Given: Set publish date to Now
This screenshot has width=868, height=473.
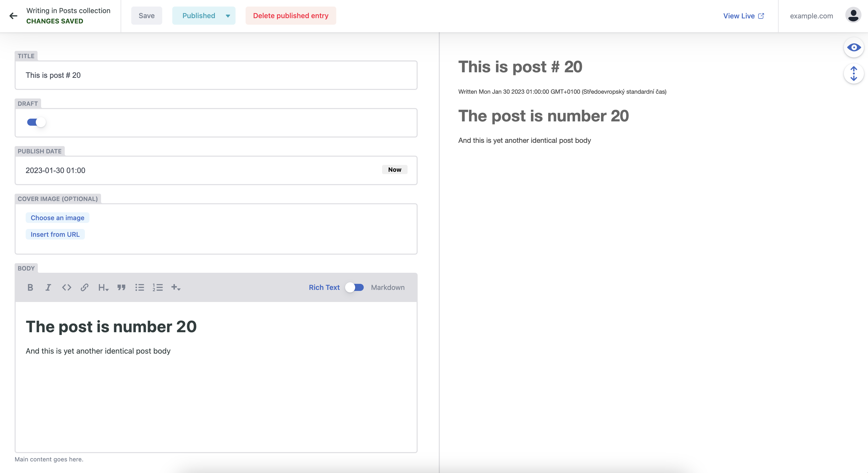Looking at the screenshot, I should [x=394, y=170].
